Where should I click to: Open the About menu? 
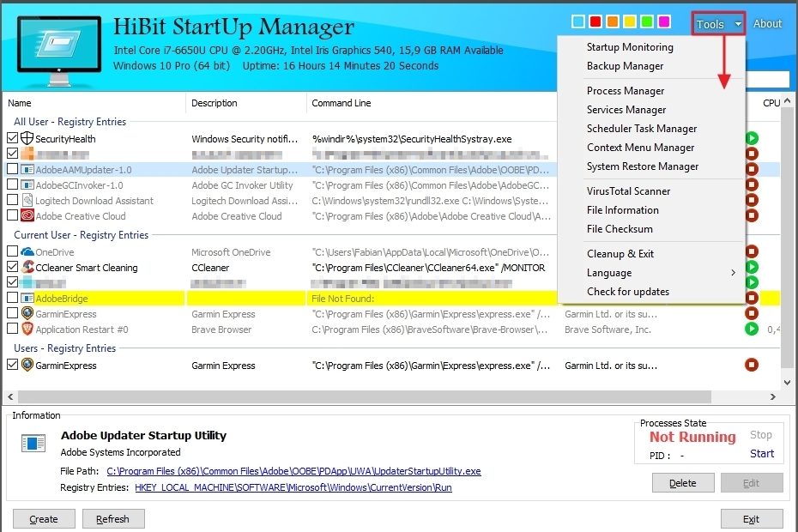pos(767,24)
